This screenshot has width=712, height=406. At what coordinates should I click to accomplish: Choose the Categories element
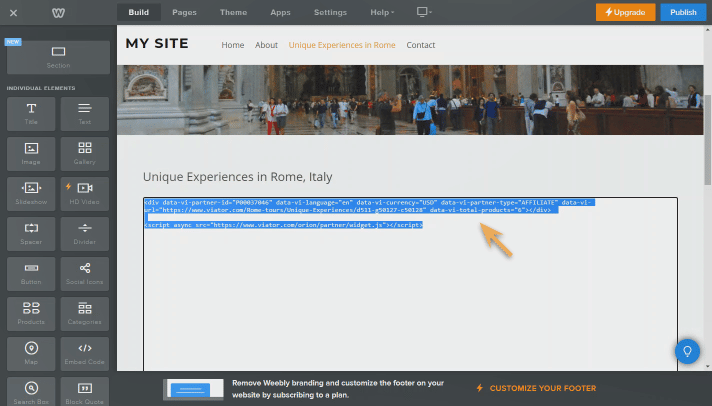[84, 313]
